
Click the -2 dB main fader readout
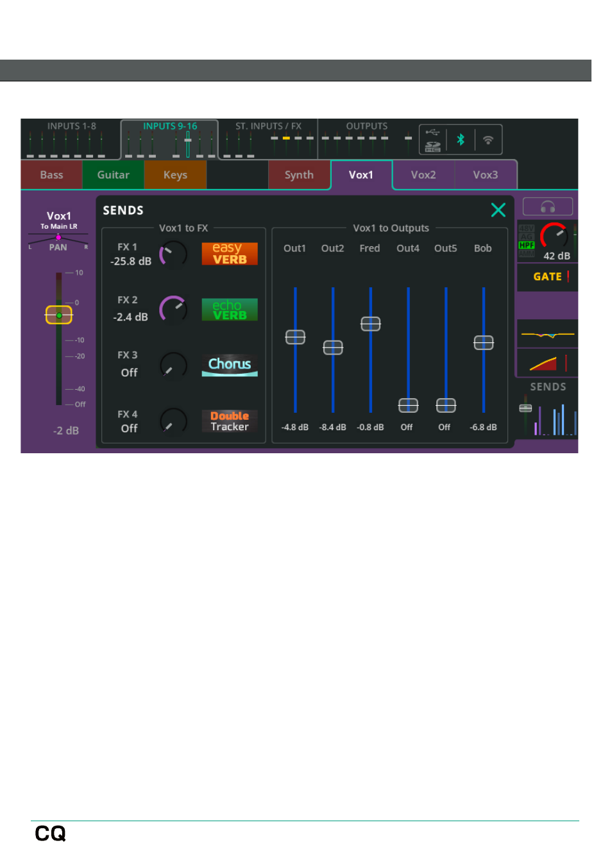coord(66,431)
